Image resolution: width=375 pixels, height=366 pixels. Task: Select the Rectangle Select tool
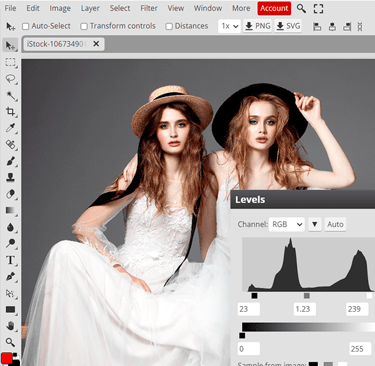click(10, 62)
